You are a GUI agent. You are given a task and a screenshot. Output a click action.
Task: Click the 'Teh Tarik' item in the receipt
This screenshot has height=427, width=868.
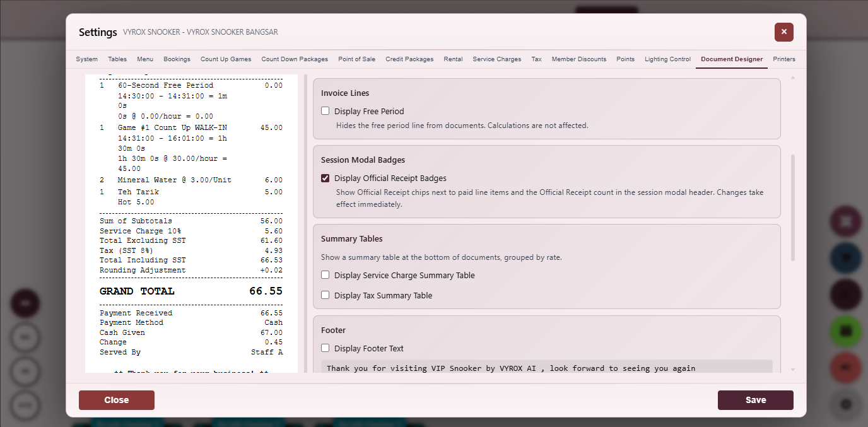click(138, 192)
